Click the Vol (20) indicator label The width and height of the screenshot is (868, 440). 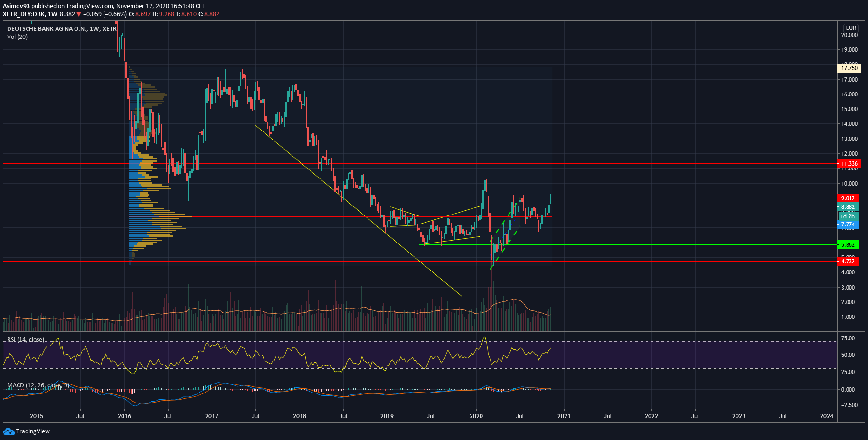[x=18, y=37]
